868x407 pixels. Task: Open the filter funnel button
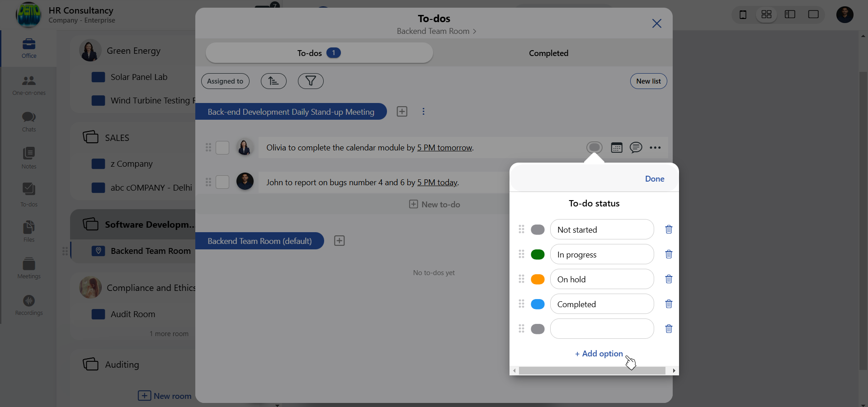click(311, 81)
